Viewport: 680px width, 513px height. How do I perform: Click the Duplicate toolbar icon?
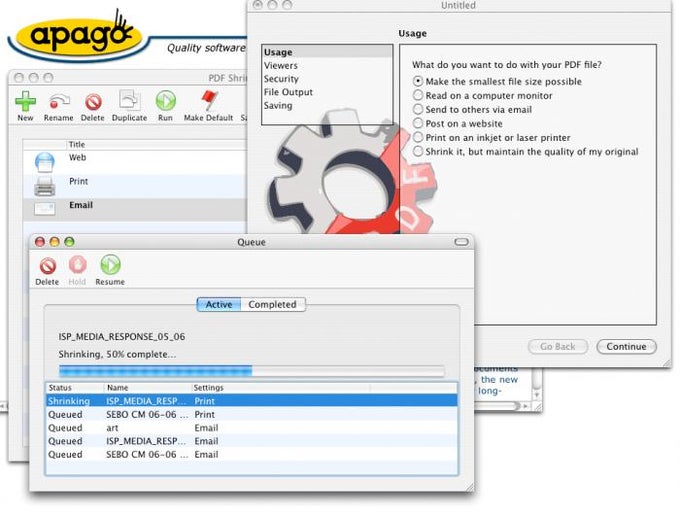[129, 101]
